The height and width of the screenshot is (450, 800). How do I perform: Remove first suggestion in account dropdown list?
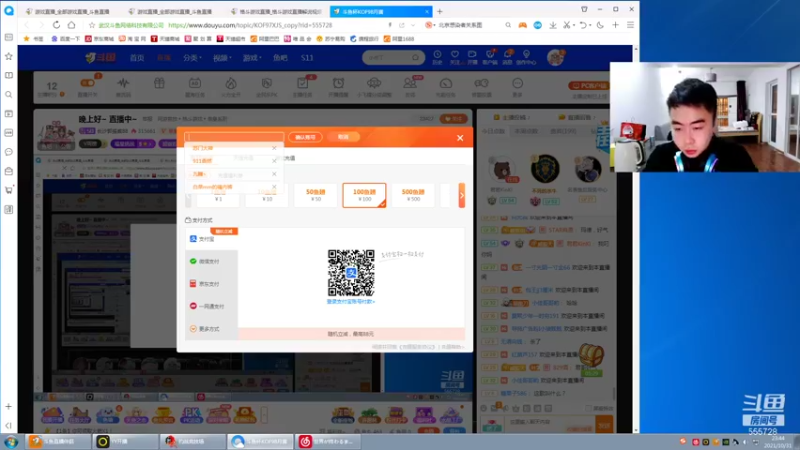coord(274,148)
